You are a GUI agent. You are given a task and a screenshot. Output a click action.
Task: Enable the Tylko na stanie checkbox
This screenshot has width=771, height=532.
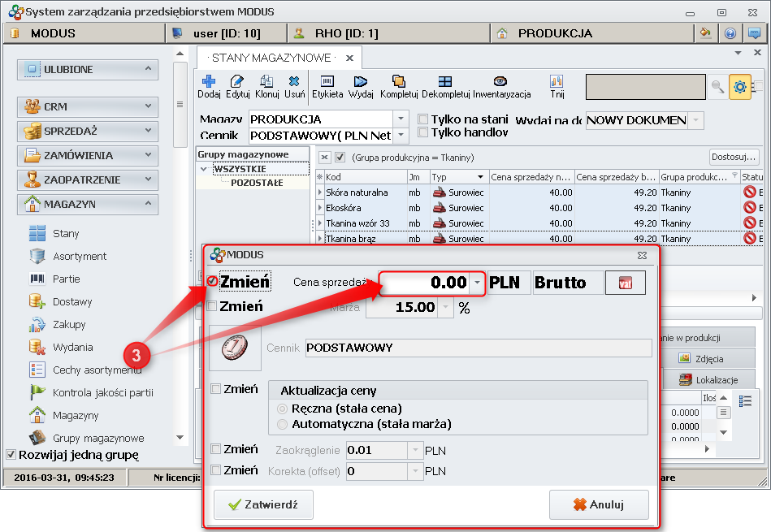coord(422,119)
